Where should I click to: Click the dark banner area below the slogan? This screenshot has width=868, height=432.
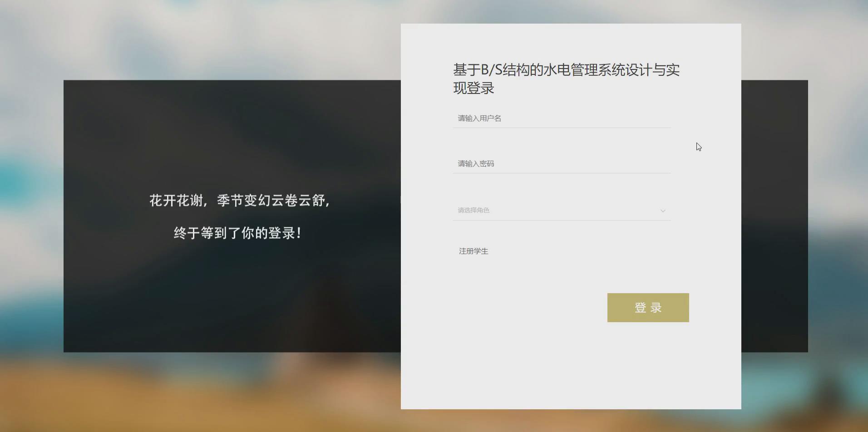[x=232, y=295]
